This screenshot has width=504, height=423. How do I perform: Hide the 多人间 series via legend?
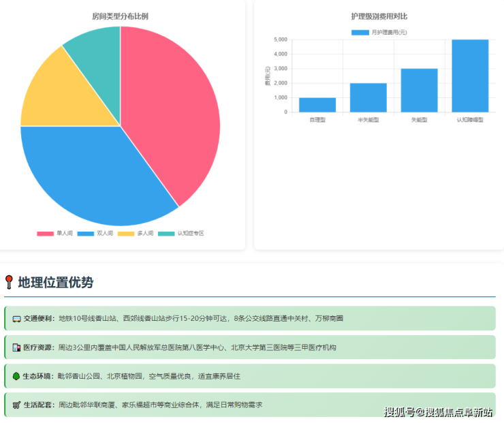[x=136, y=234]
